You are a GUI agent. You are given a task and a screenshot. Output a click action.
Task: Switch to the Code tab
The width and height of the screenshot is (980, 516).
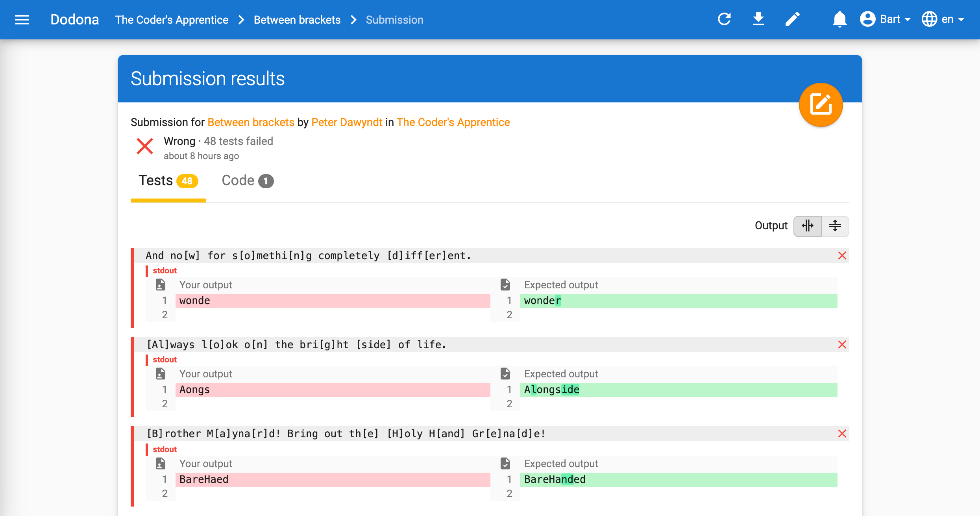(247, 181)
